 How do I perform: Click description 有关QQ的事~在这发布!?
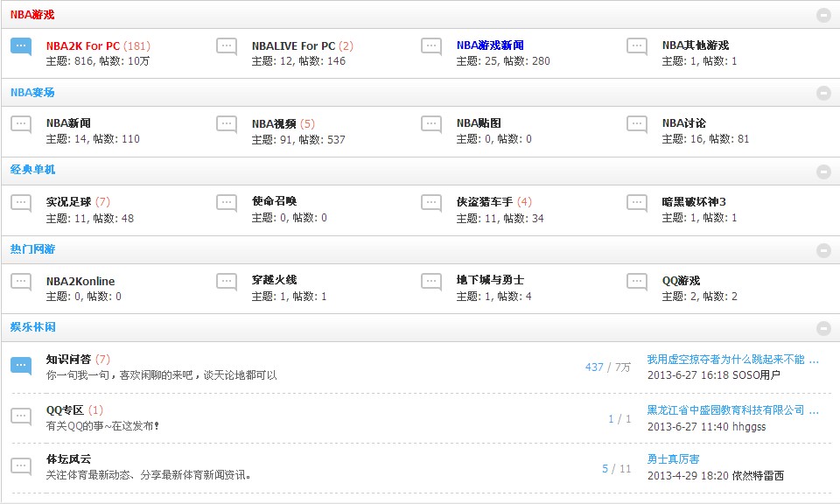(x=103, y=426)
